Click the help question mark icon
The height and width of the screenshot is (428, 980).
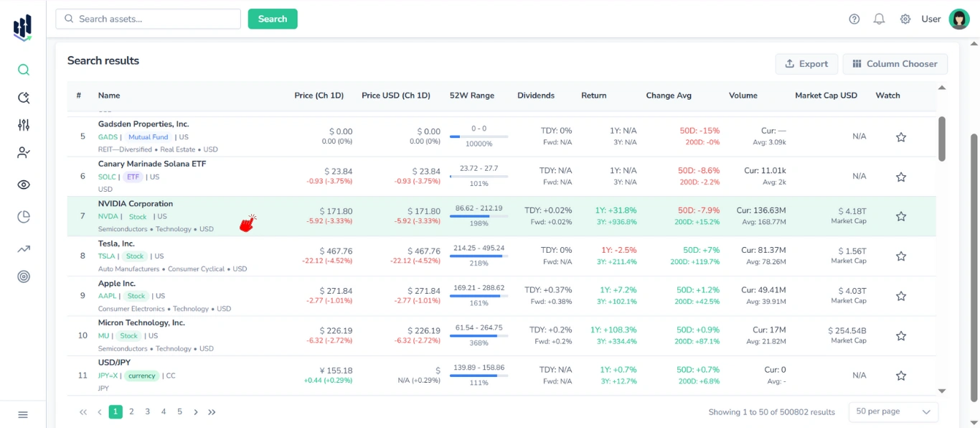854,19
